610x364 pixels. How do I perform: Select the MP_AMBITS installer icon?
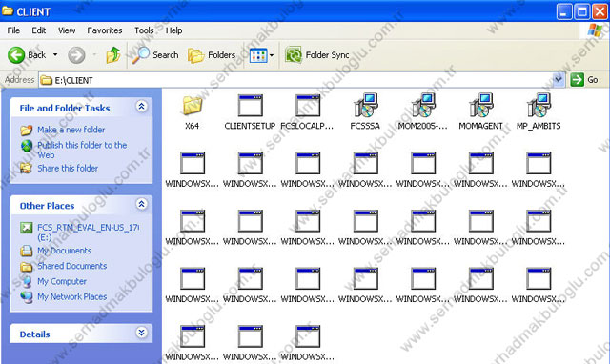(x=539, y=105)
